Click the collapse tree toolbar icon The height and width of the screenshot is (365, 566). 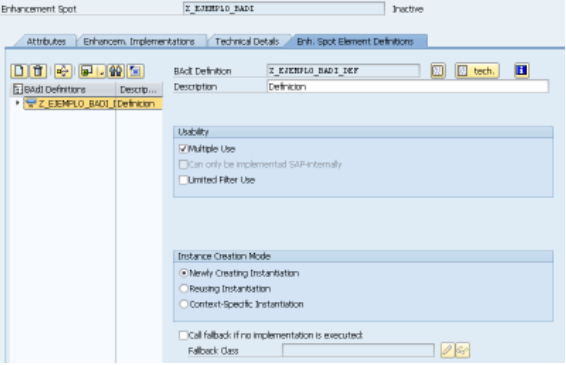click(135, 71)
